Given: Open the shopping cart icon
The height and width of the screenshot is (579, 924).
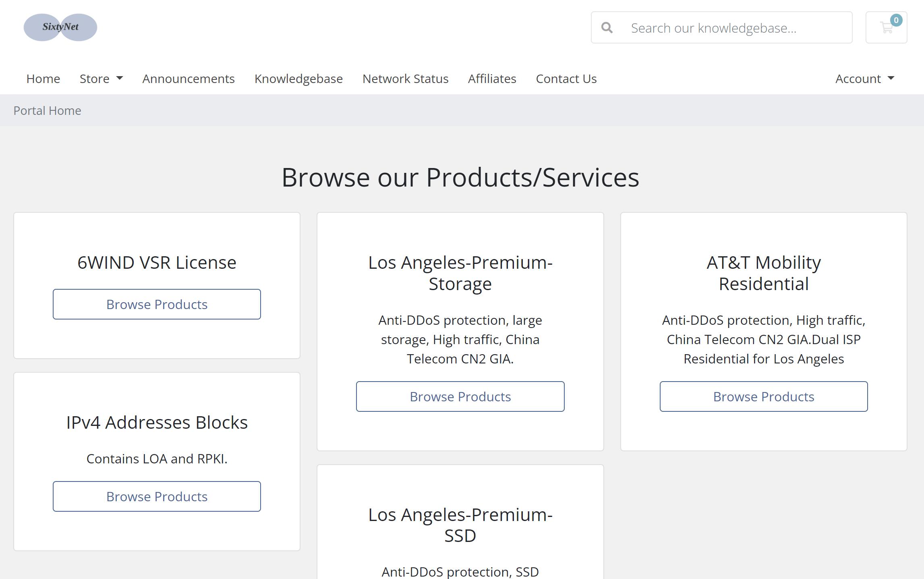Looking at the screenshot, I should [x=886, y=27].
